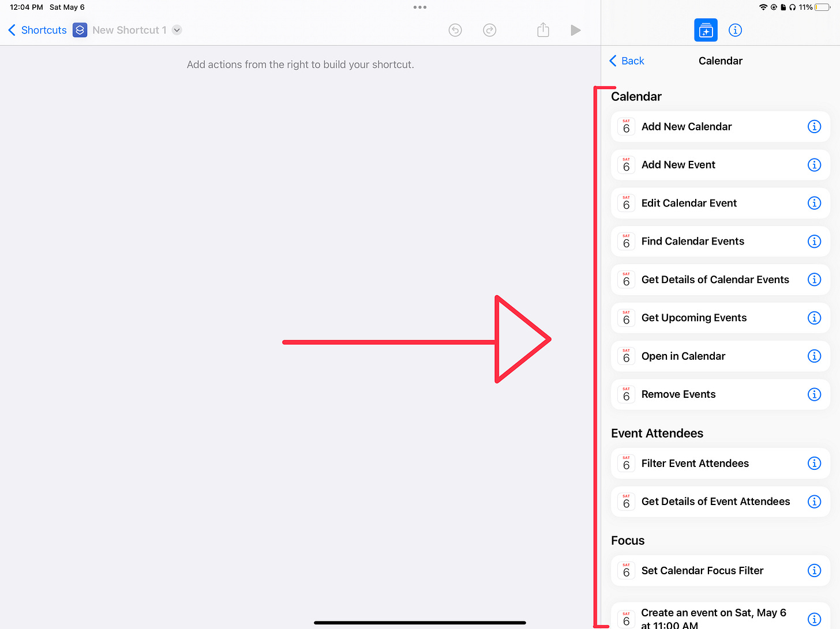Show info for Edit Calendar Event

tap(814, 203)
